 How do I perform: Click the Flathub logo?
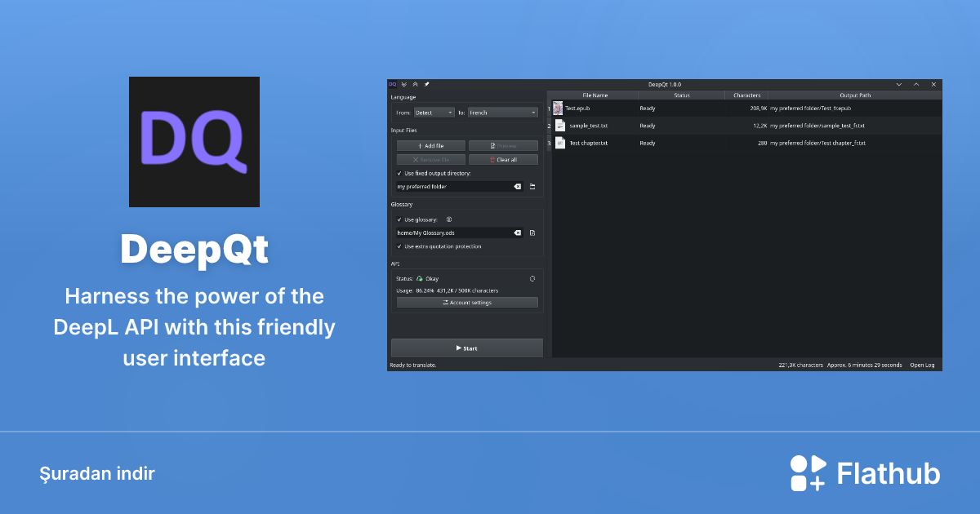808,472
